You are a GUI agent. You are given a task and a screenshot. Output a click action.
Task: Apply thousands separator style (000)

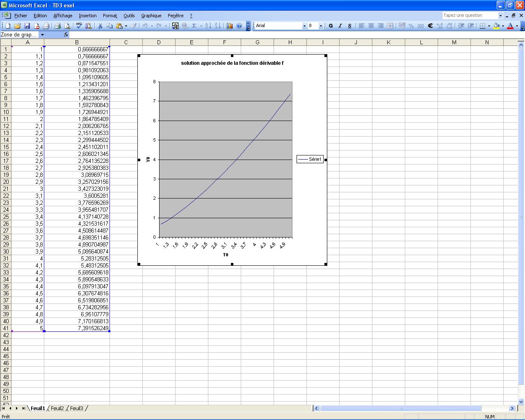(421, 26)
